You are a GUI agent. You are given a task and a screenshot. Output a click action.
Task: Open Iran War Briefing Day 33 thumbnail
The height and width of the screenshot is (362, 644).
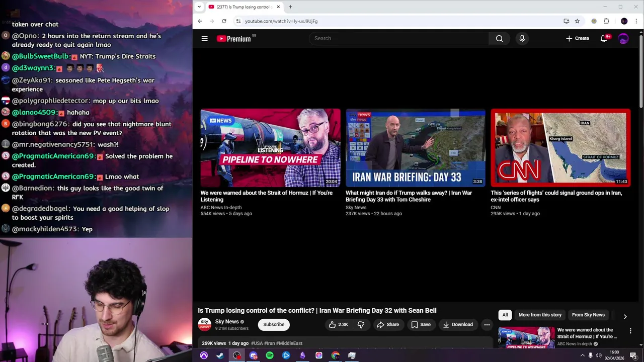415,148
